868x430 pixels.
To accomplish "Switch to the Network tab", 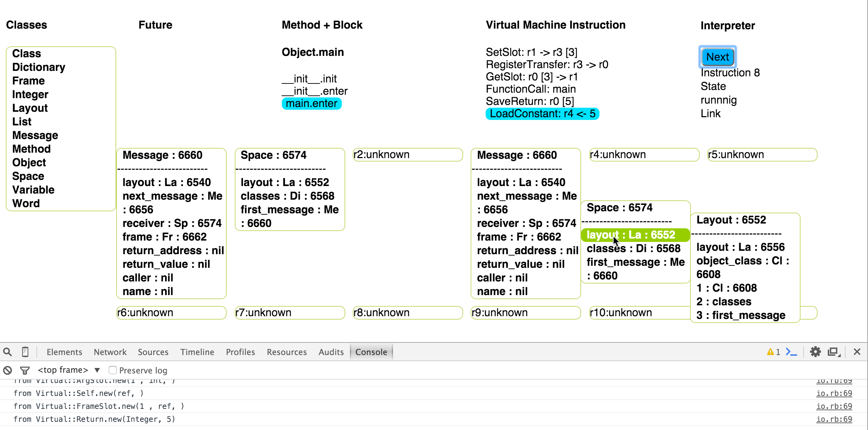I will [110, 352].
